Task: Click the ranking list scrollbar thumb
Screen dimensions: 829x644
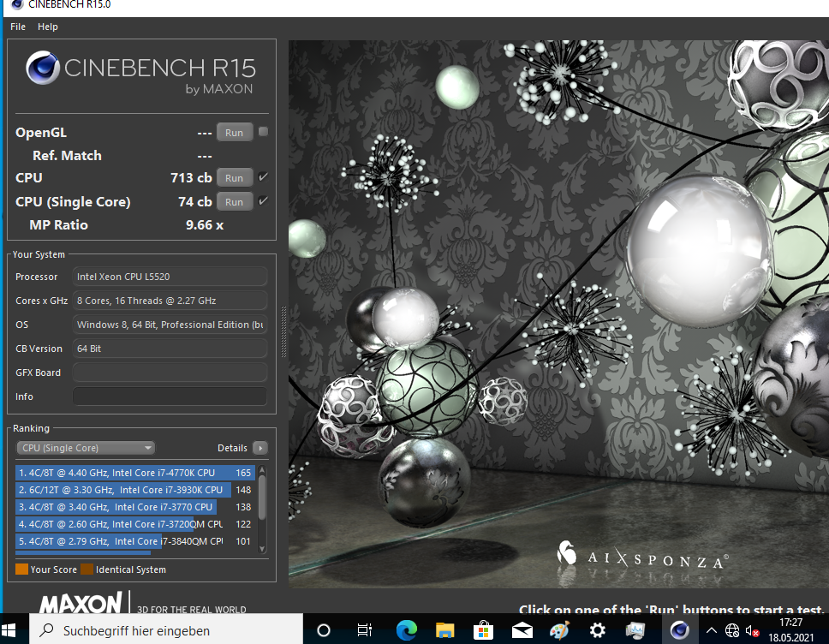Action: (262, 497)
